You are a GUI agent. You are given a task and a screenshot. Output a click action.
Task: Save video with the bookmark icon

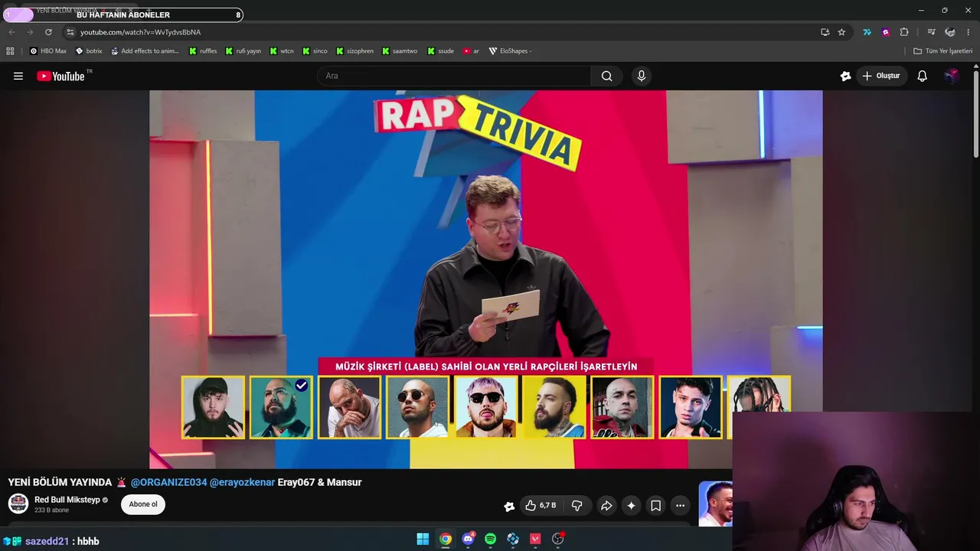[655, 505]
